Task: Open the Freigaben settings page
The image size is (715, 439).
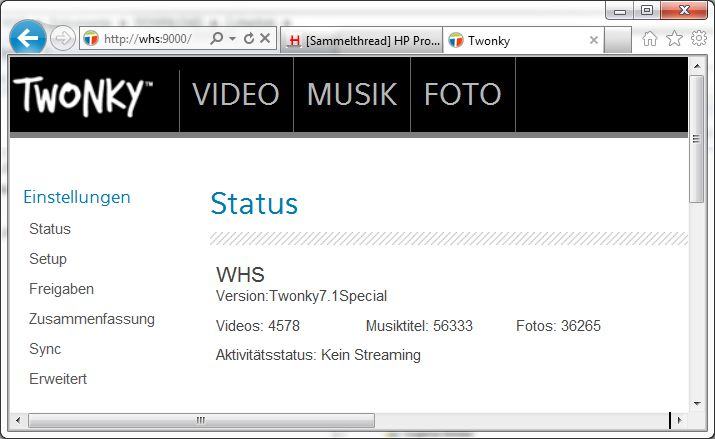Action: [x=62, y=289]
